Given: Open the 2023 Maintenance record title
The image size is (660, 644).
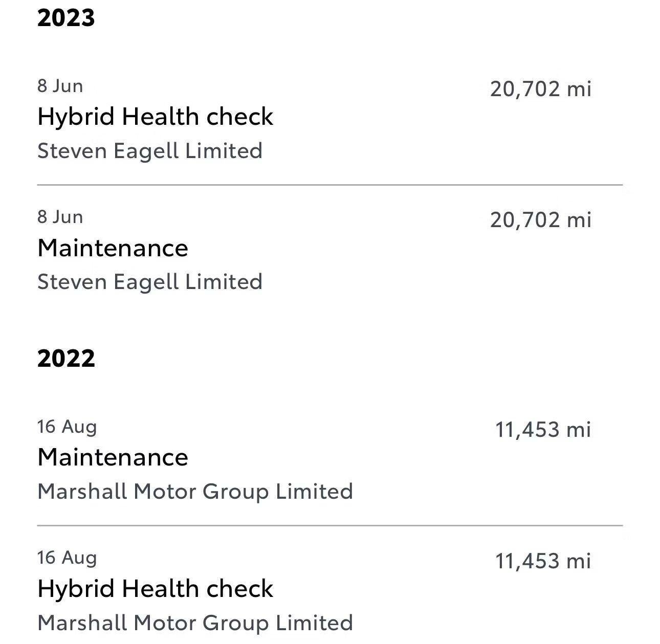Looking at the screenshot, I should click(113, 248).
